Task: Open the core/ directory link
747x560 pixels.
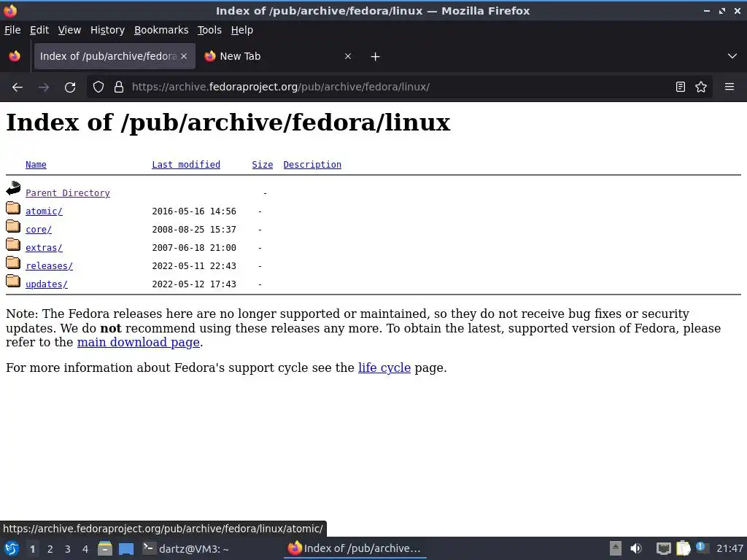Action: 39,230
